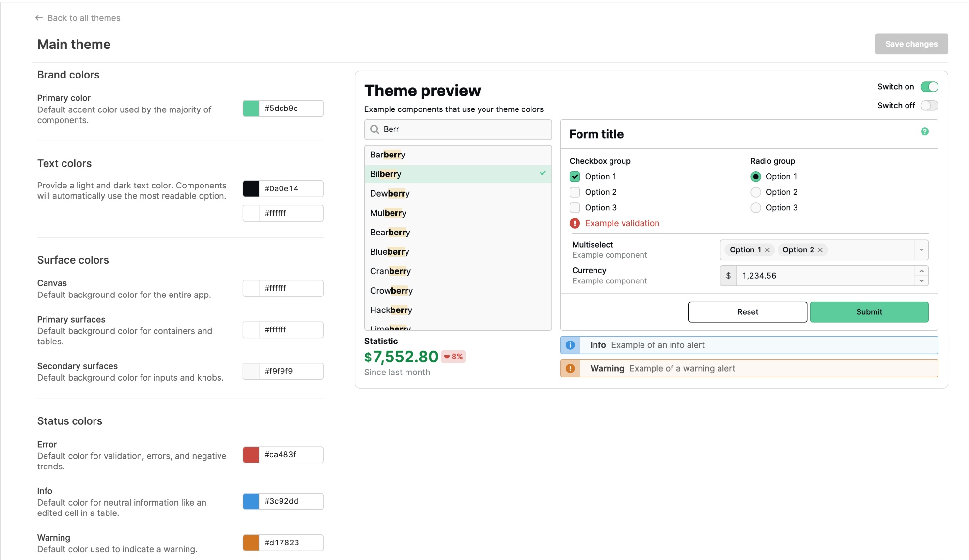Click the green help question mark icon
The image size is (969, 560).
(924, 132)
